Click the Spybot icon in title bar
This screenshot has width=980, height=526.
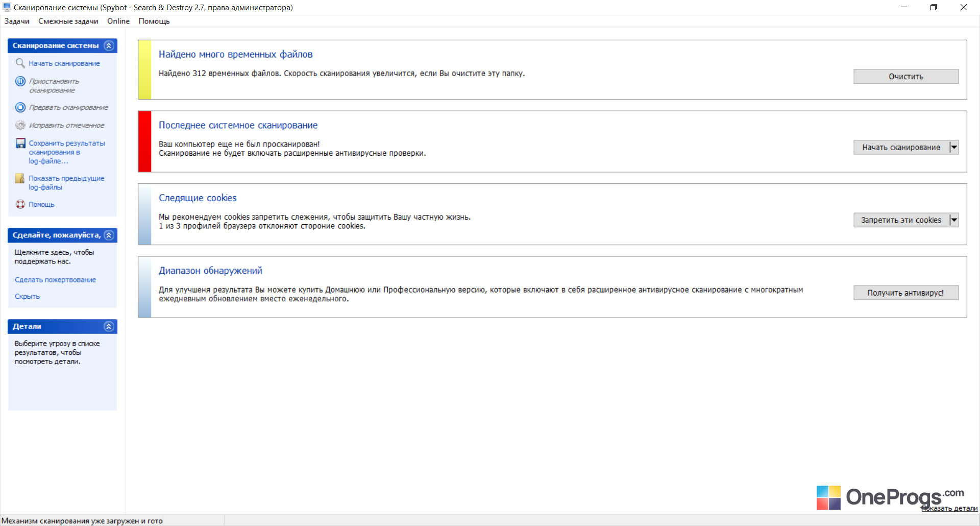tap(7, 7)
